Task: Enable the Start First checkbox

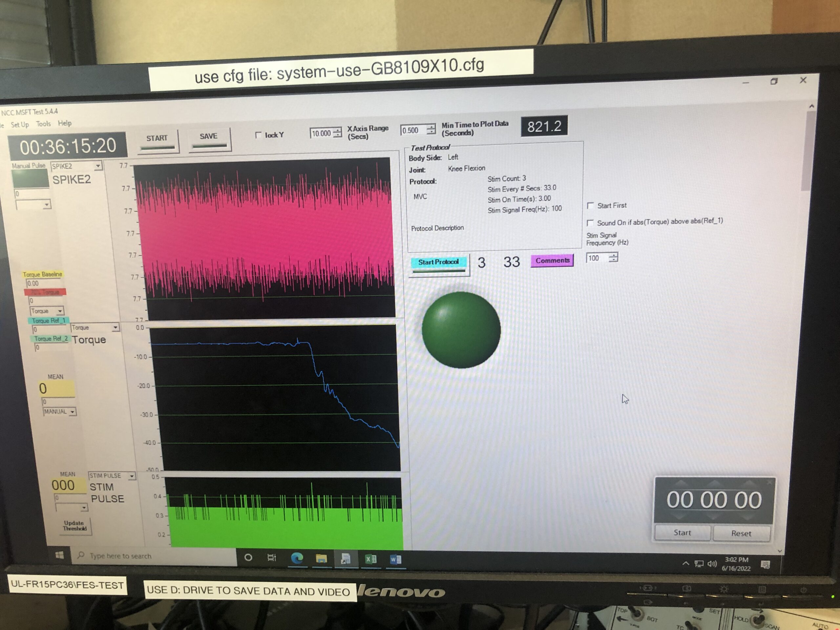Action: pyautogui.click(x=591, y=206)
